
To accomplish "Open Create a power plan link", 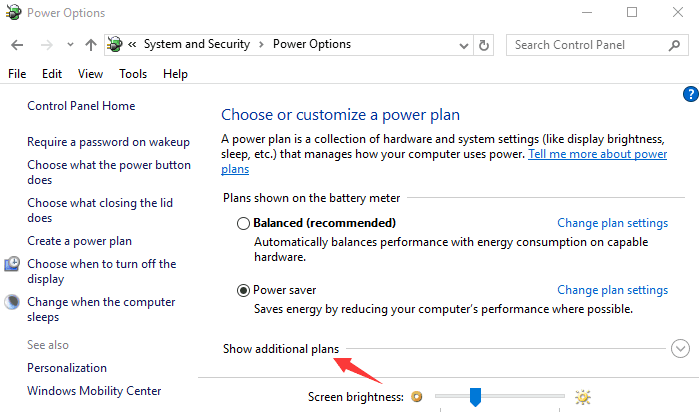I will pyautogui.click(x=79, y=241).
